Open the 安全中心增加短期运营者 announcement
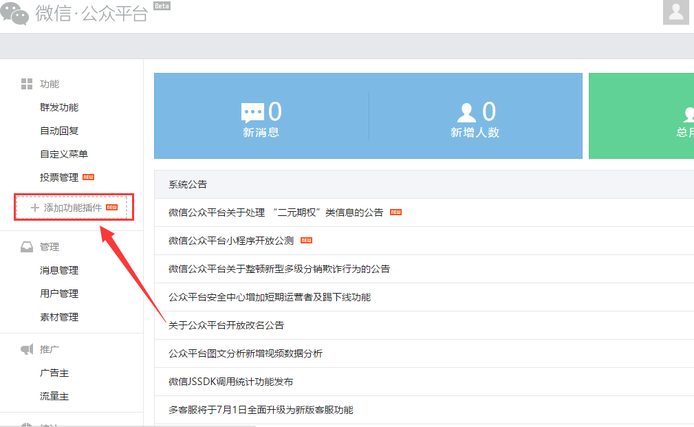Screen dimensions: 694x427 point(270,297)
